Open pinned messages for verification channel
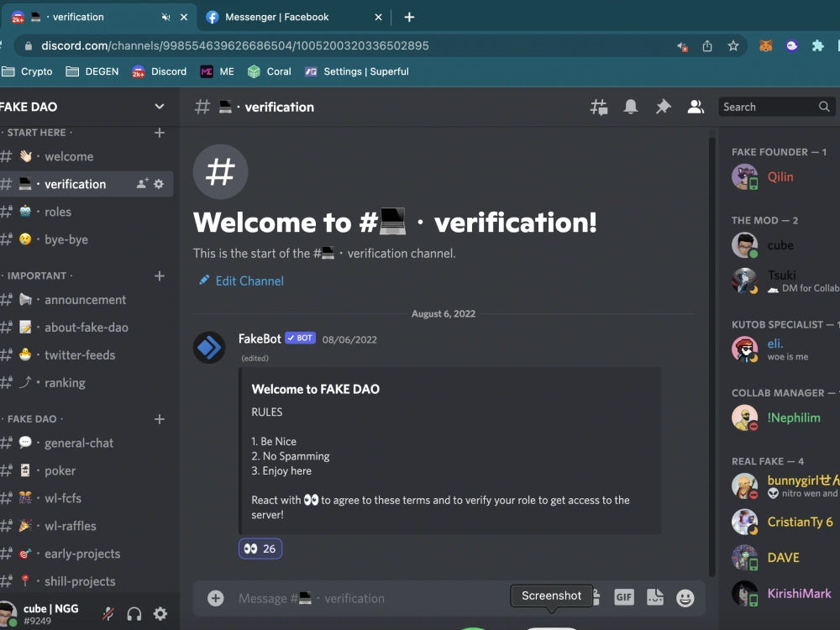This screenshot has height=630, width=840. (x=662, y=107)
